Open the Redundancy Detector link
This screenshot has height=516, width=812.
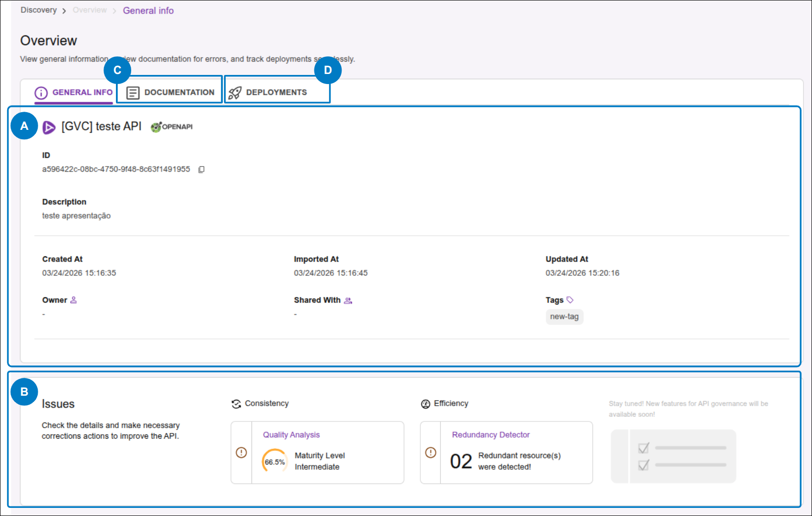click(x=490, y=435)
